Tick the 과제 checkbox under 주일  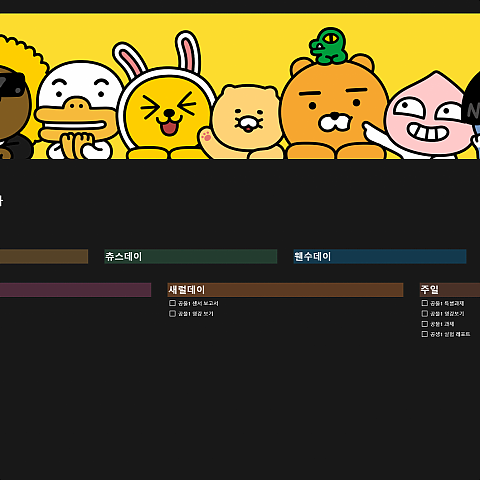point(425,324)
